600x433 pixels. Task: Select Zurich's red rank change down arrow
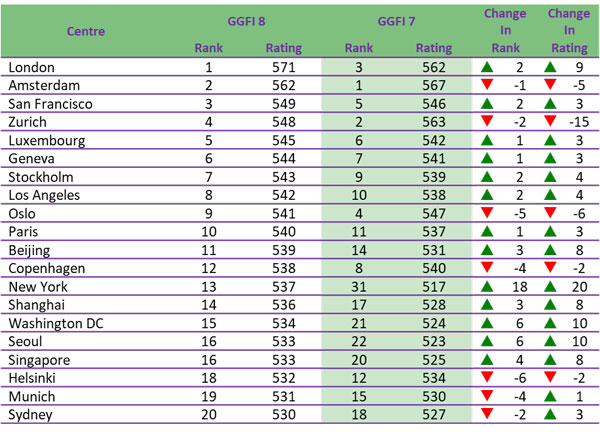point(487,123)
